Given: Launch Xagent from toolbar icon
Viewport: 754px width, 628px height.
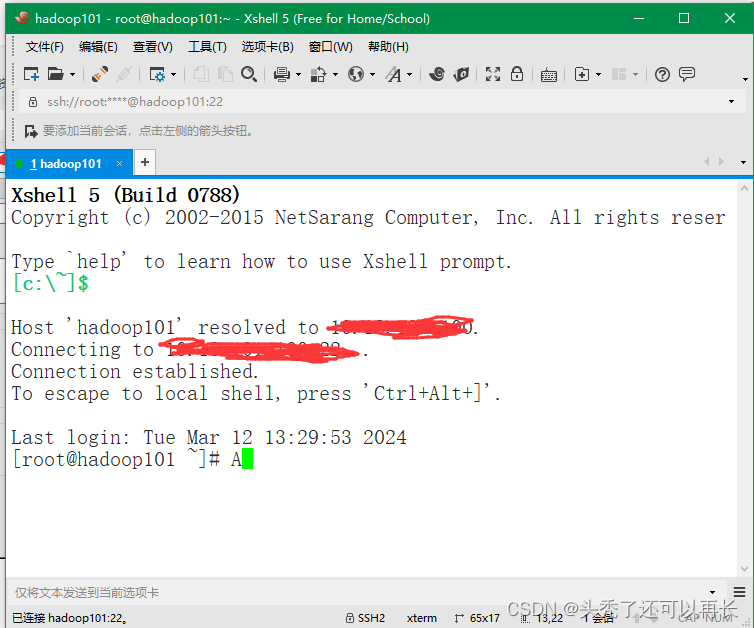Looking at the screenshot, I should [x=461, y=75].
